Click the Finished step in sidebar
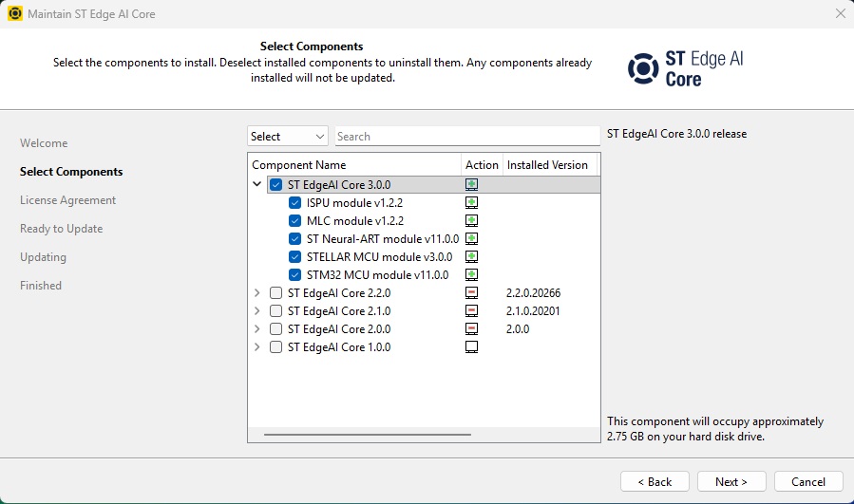This screenshot has height=504, width=854. click(41, 285)
